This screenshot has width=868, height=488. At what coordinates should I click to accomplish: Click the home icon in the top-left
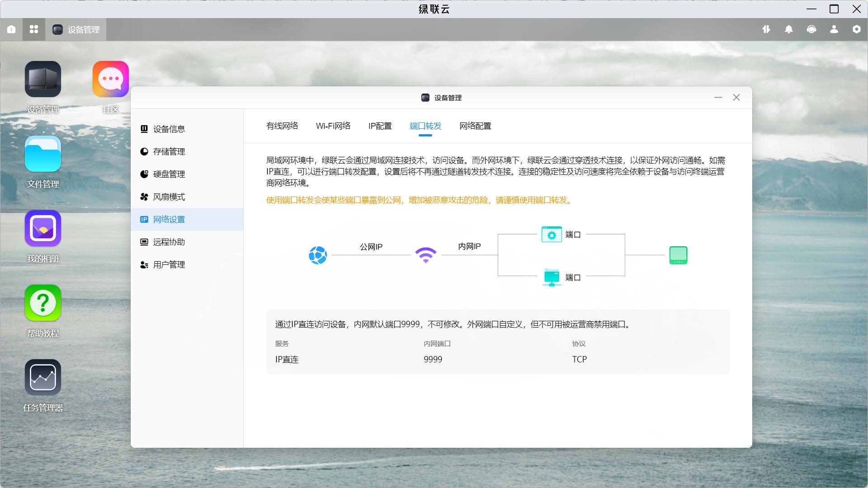coord(11,29)
